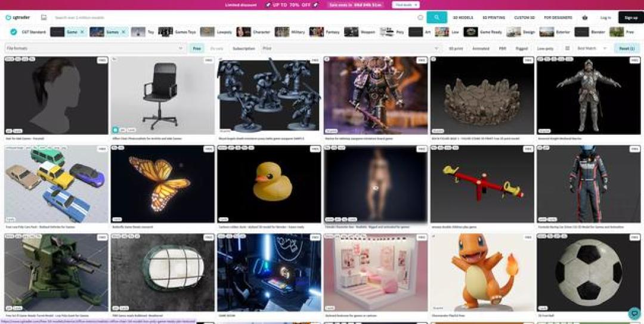Image resolution: width=644 pixels, height=324 pixels.
Task: Toggle the PBR filter
Action: click(x=502, y=48)
